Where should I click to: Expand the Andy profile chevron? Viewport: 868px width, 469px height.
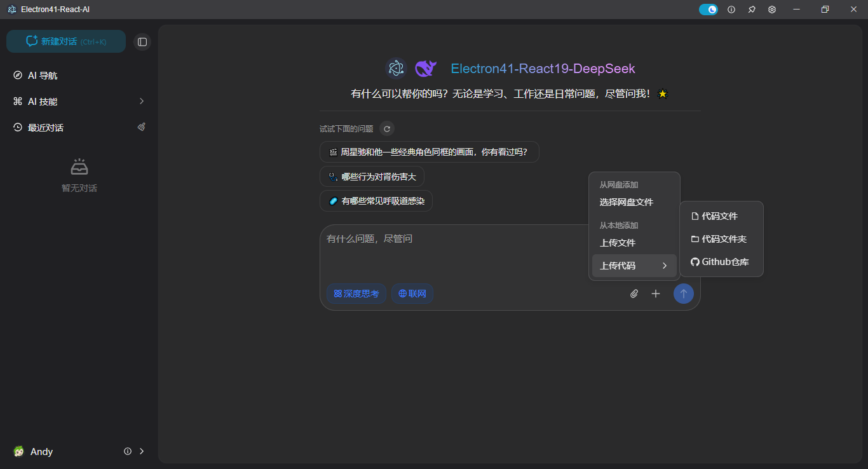pos(142,451)
